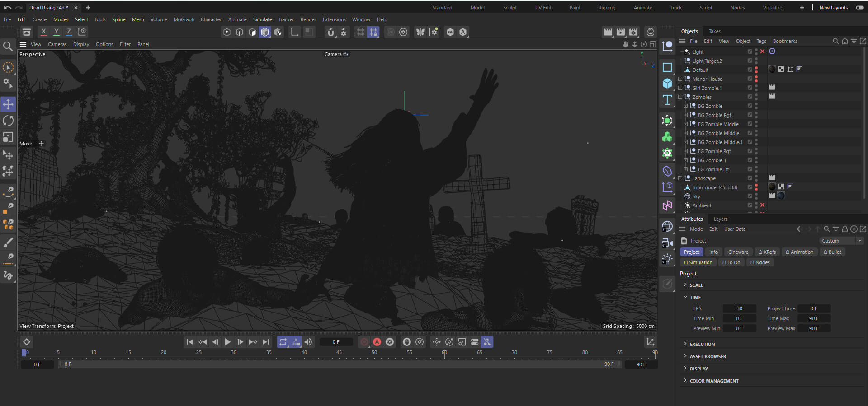The height and width of the screenshot is (406, 868).
Task: Open the Custom dropdown in Attributes
Action: (841, 241)
